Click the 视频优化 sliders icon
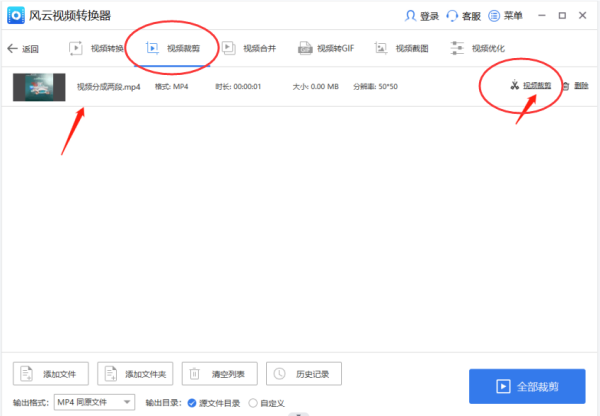 [x=457, y=49]
